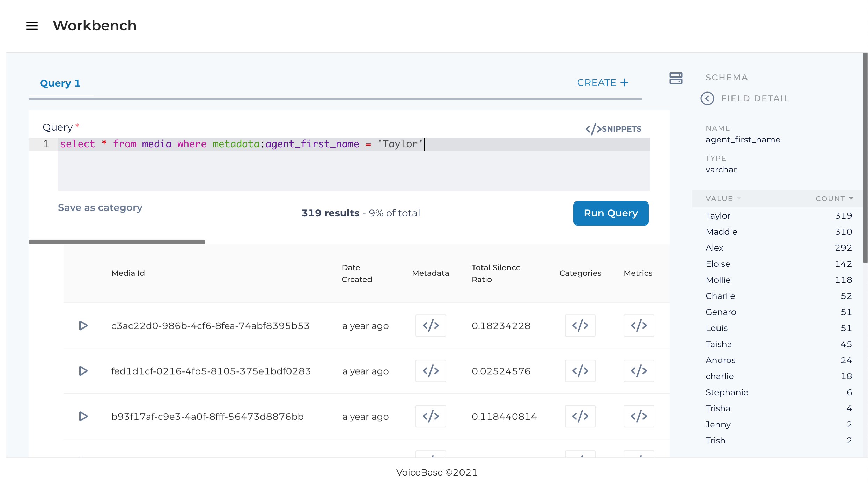Click the horizontal results scrollbar
Screen dimensions: 868x486
point(117,242)
